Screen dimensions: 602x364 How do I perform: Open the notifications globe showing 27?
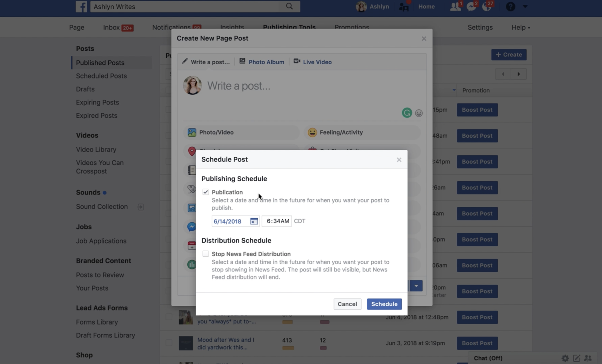point(487,6)
